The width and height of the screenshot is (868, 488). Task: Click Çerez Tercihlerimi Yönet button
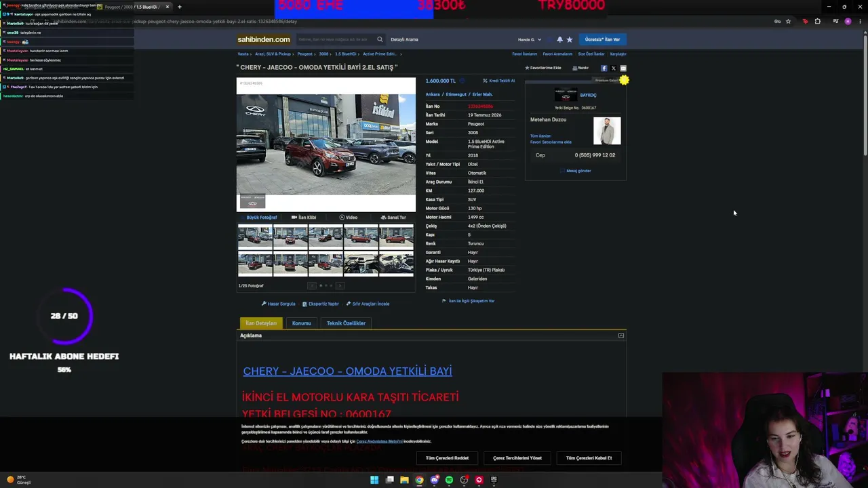coord(517,458)
